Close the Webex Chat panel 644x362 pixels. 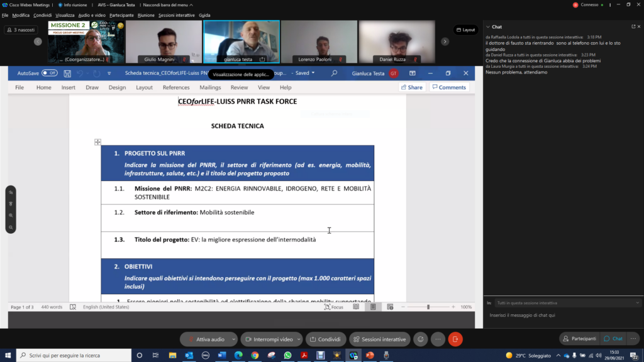(639, 26)
